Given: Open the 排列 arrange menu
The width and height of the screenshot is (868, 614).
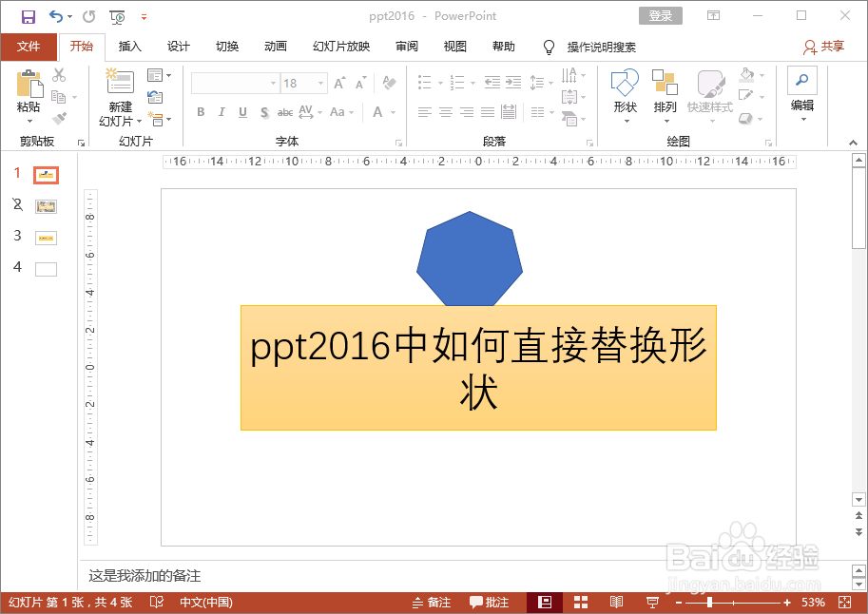Looking at the screenshot, I should click(665, 95).
